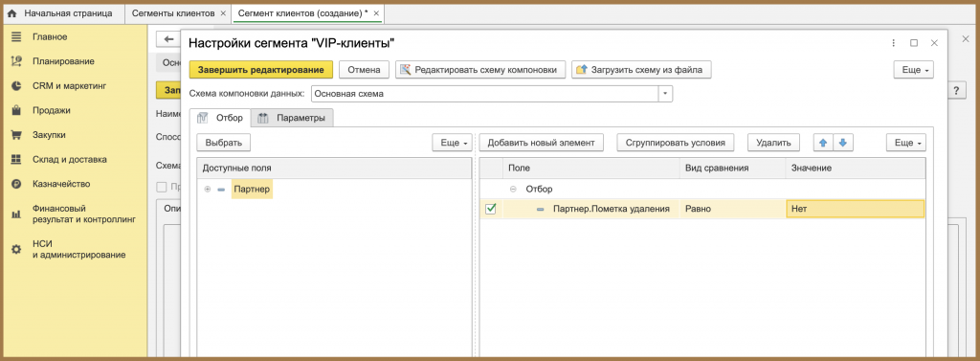Click Сгруппировать условия button
The width and height of the screenshot is (980, 361).
click(675, 143)
